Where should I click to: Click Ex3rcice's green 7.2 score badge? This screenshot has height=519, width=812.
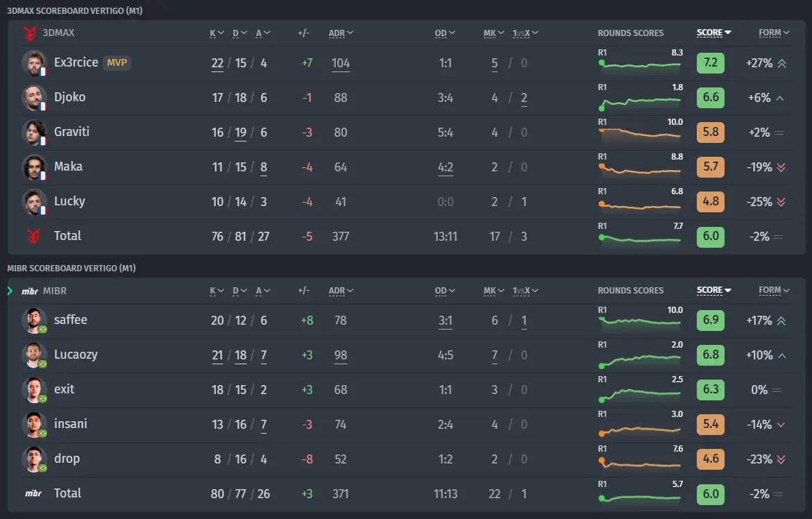711,63
